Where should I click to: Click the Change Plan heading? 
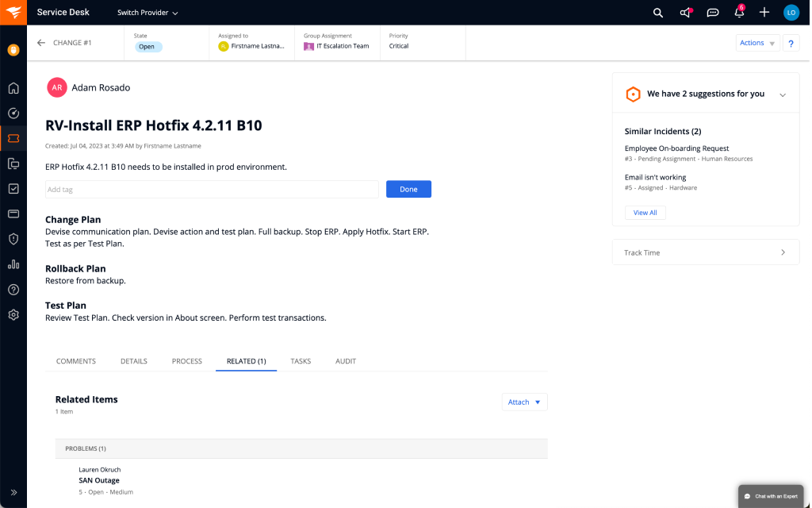click(x=73, y=220)
